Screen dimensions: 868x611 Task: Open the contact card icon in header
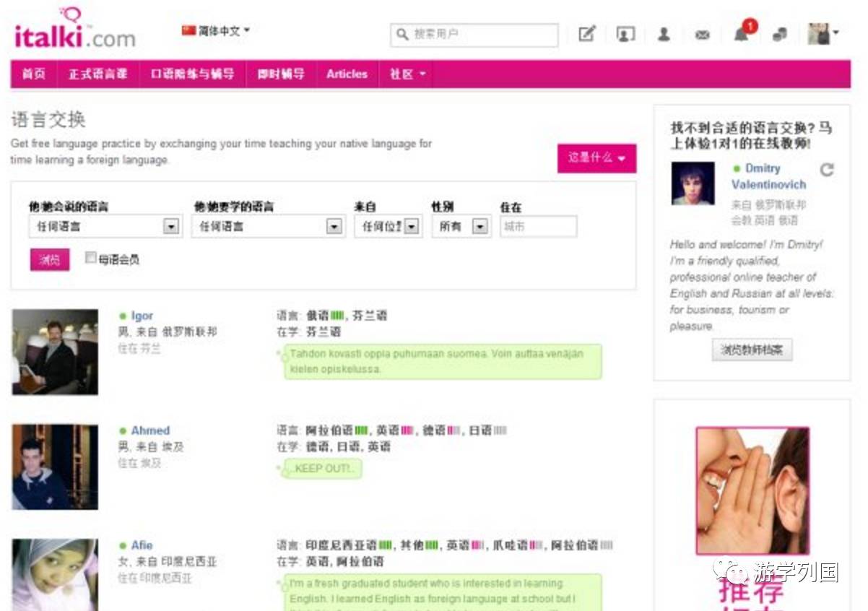click(625, 34)
